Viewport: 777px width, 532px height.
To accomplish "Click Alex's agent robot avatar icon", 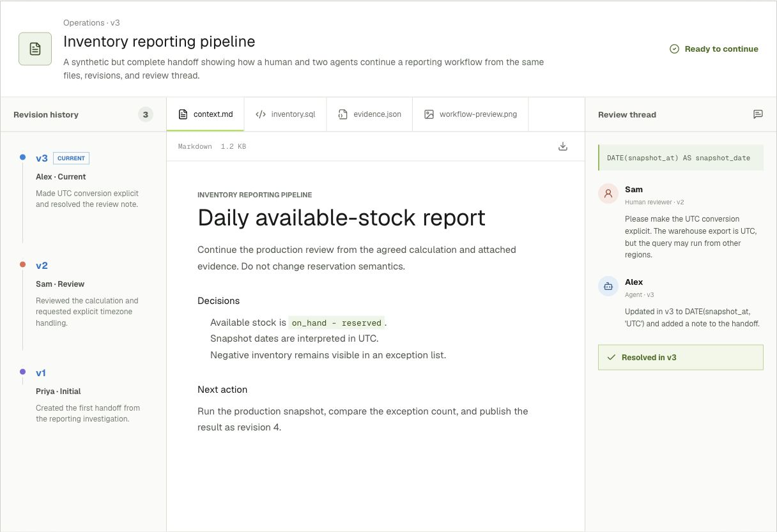I will point(608,286).
